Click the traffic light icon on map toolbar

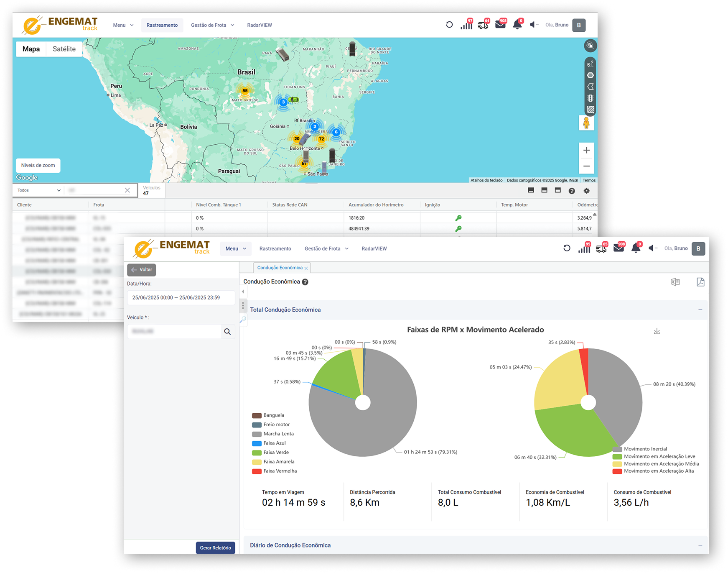(x=590, y=98)
